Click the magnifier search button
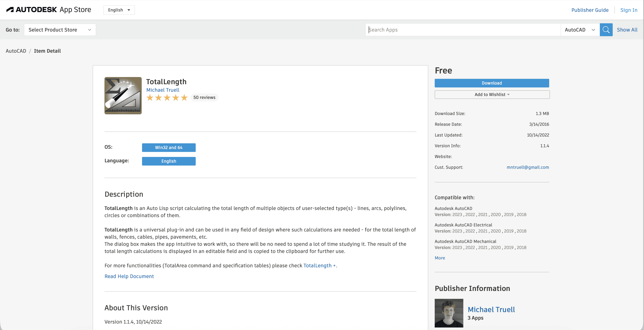This screenshot has width=644, height=330. [606, 30]
